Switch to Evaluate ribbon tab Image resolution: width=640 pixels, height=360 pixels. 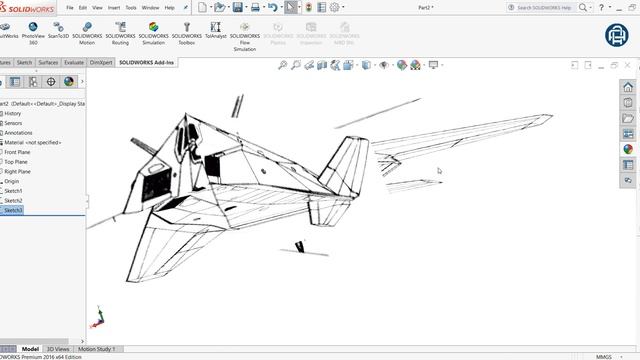(74, 62)
